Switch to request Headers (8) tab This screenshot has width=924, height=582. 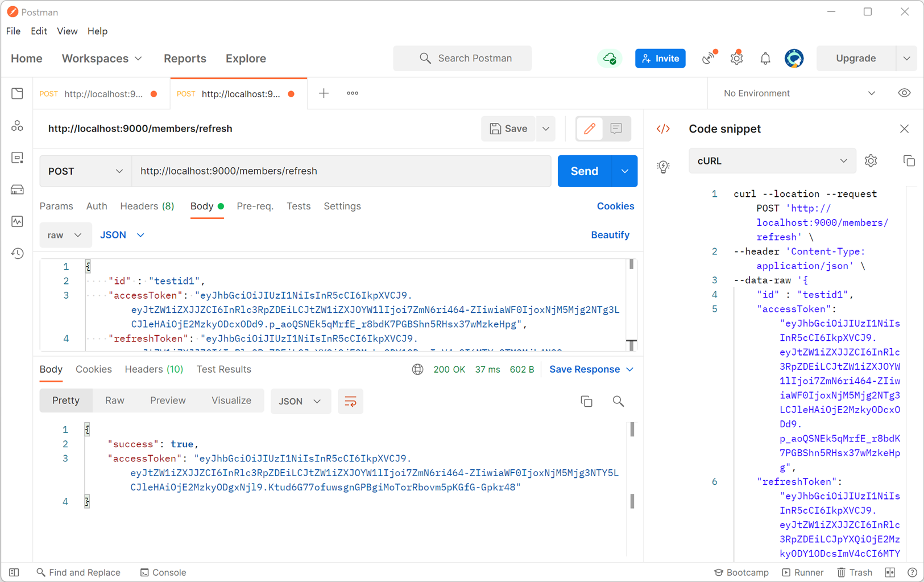click(x=147, y=207)
